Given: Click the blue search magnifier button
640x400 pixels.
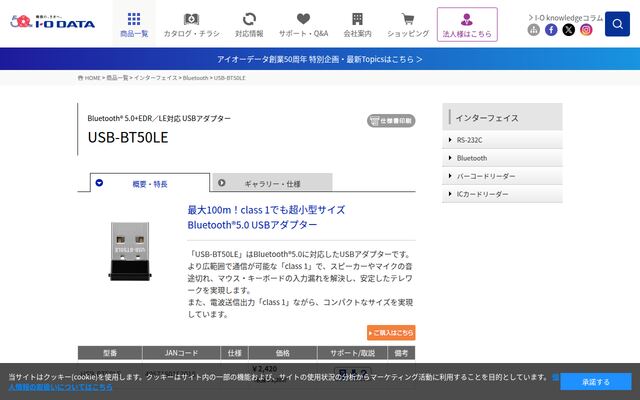Looking at the screenshot, I should point(617,24).
